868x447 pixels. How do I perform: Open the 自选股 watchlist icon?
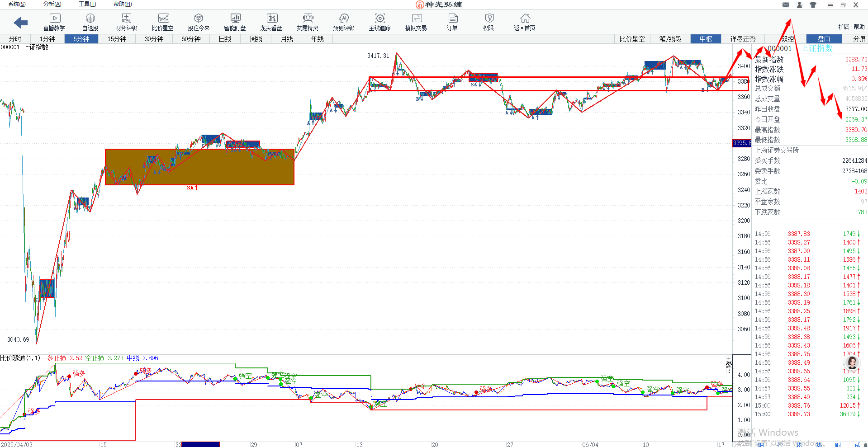90,22
